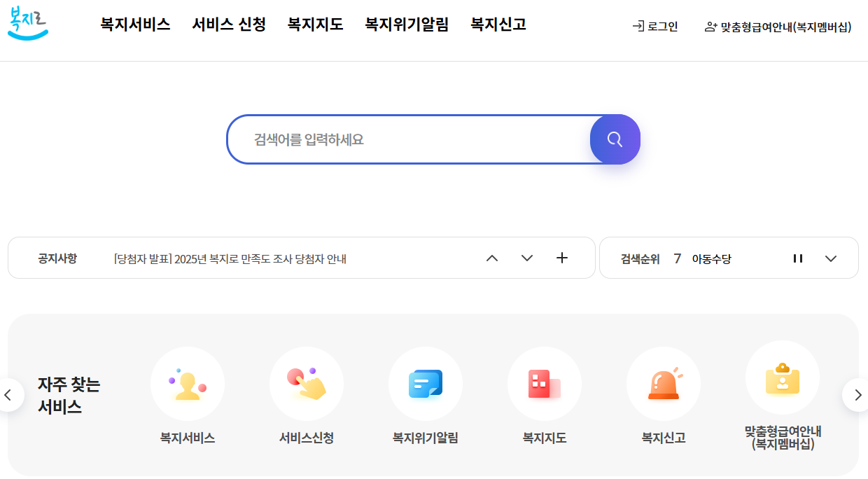Open 맞춤형급여안내(복지멤버십) header link
Viewport: 868px width, 479px height.
pyautogui.click(x=778, y=27)
